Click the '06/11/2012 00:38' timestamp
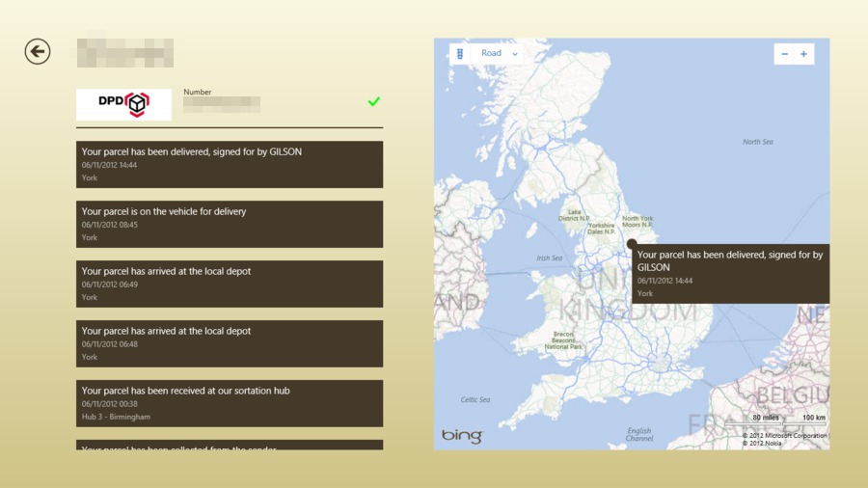The width and height of the screenshot is (868, 488). (x=110, y=404)
